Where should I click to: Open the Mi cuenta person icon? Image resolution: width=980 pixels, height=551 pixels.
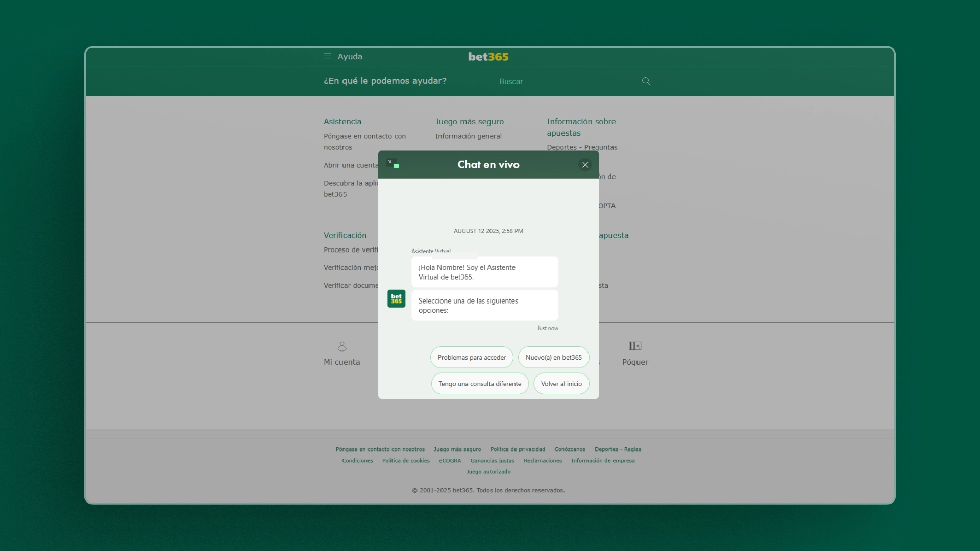tap(342, 346)
